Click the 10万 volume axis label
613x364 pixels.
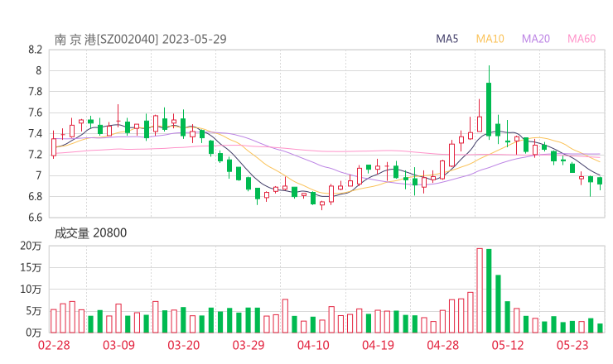point(31,290)
